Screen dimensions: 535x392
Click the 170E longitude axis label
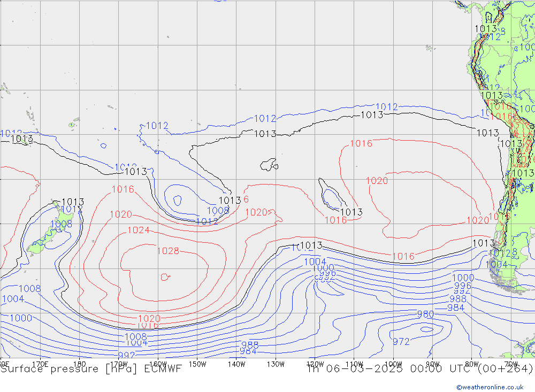tap(40, 364)
